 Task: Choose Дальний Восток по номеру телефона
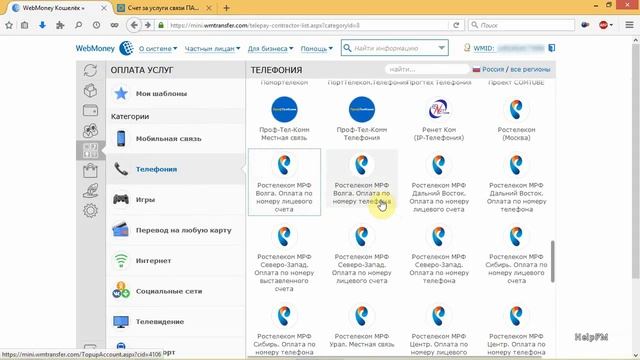(x=516, y=182)
